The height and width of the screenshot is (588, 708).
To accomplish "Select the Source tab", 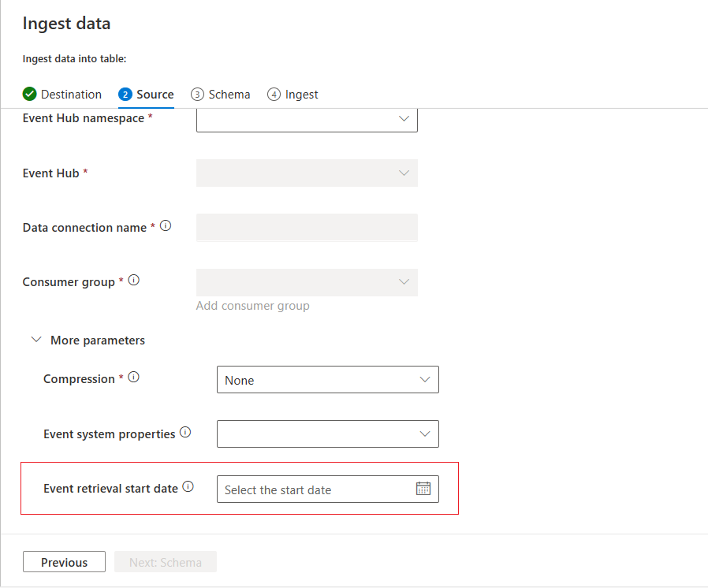I will pyautogui.click(x=155, y=95).
